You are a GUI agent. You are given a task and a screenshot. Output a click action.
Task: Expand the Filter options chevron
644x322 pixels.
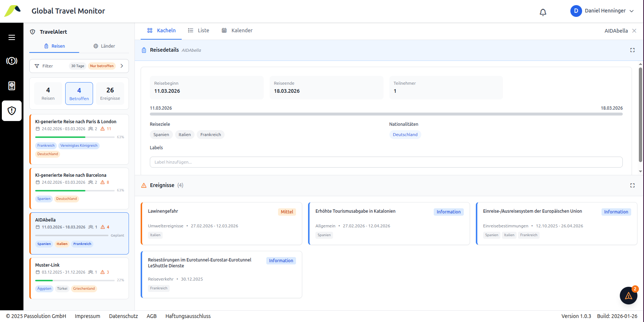click(x=122, y=66)
